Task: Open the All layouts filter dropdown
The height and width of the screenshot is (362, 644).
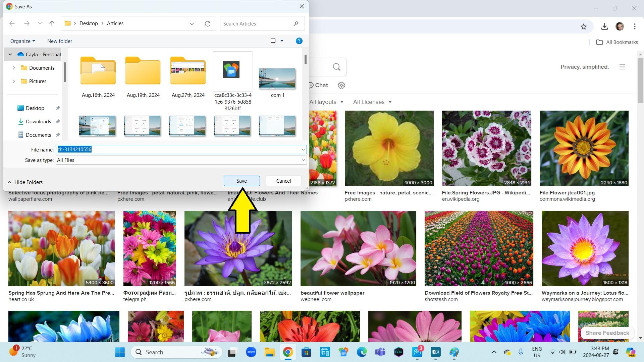Action: pos(326,102)
